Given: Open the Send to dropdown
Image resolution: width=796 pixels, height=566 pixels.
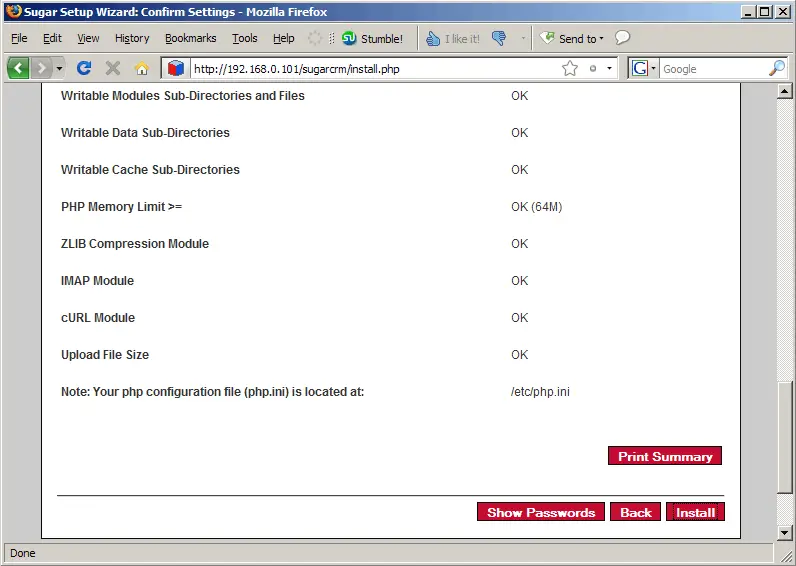Looking at the screenshot, I should coord(572,38).
